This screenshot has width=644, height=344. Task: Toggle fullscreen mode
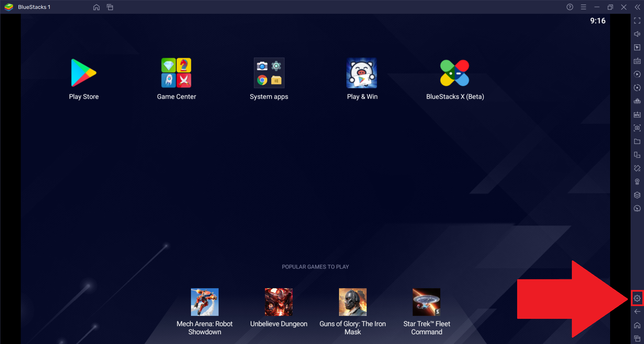click(637, 21)
